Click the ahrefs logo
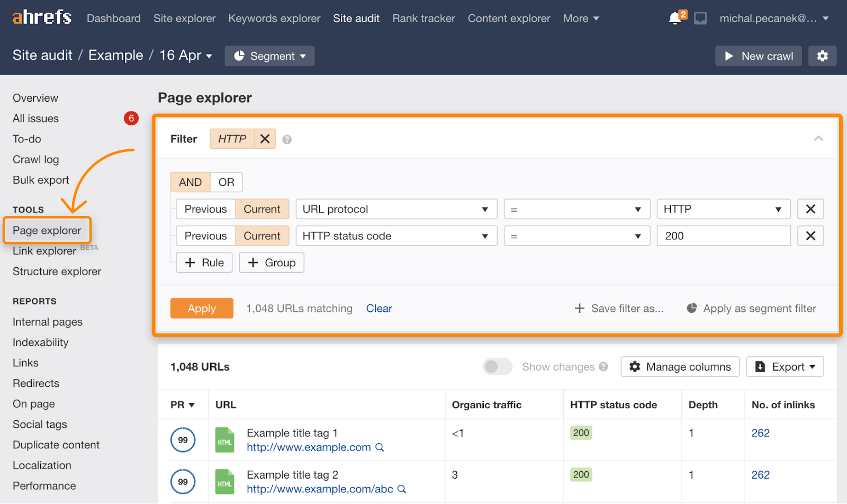 (41, 17)
